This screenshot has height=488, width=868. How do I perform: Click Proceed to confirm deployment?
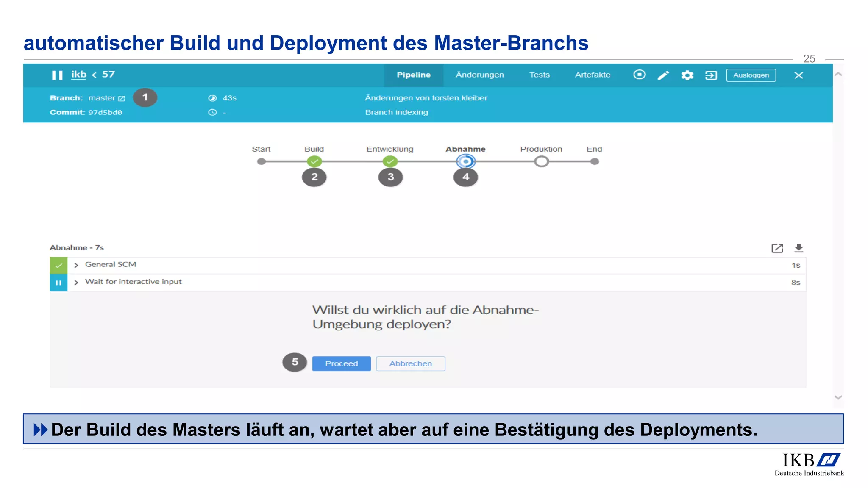click(342, 363)
